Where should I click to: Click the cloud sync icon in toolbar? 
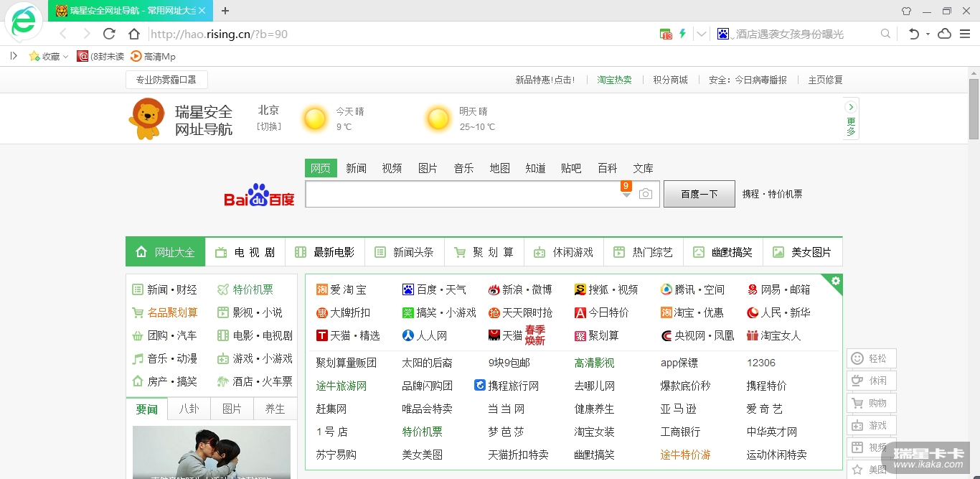[x=945, y=34]
